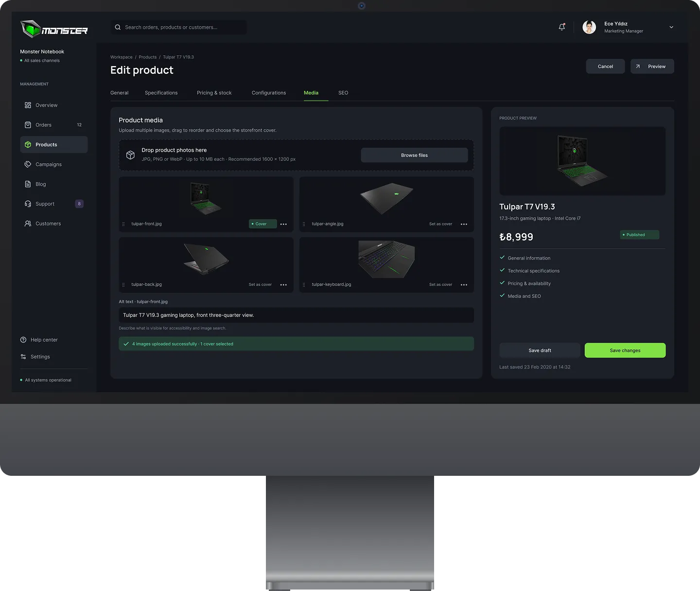Open more options for tulpar-angle.jpg
The height and width of the screenshot is (591, 700).
point(464,224)
